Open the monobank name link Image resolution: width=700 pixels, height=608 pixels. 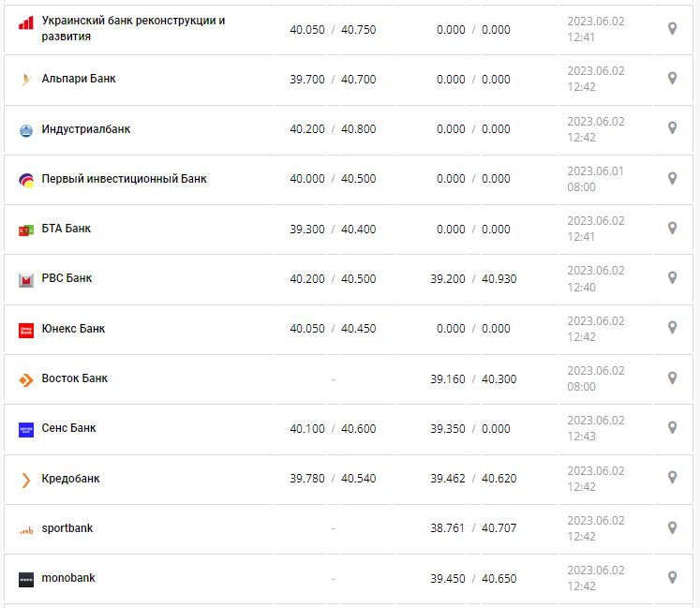point(68,578)
